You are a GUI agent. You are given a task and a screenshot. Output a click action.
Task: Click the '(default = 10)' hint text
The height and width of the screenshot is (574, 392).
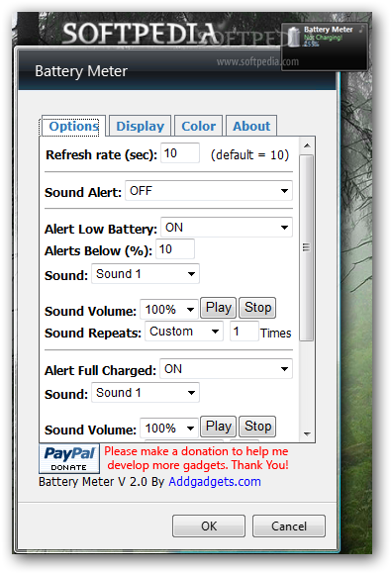tap(249, 154)
